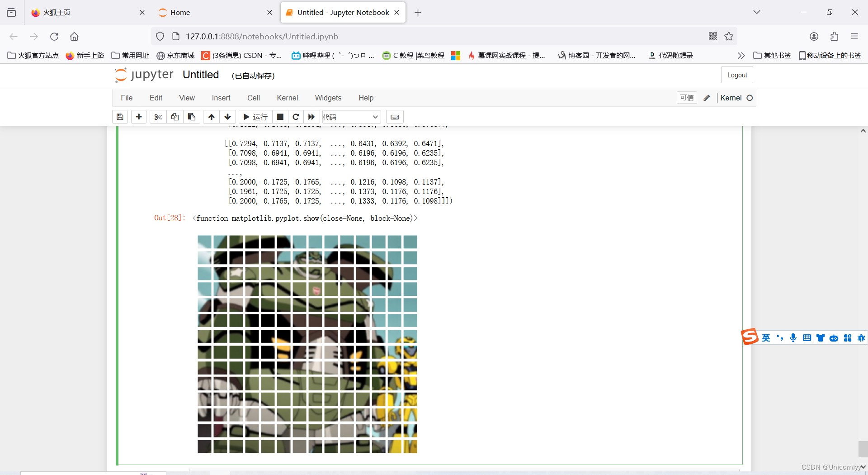
Task: Rename notebook by clicking the Untitled title
Action: click(201, 75)
